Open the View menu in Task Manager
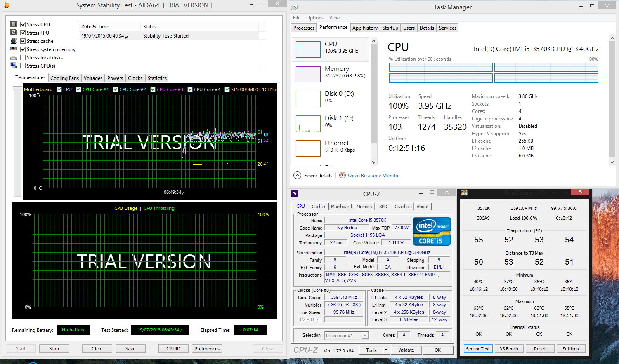 [x=334, y=18]
